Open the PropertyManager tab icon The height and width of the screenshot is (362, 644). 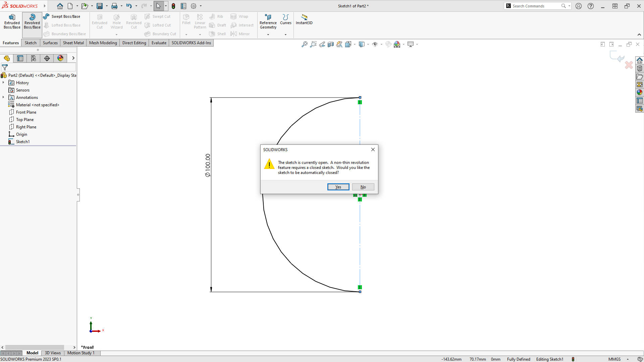click(20, 58)
